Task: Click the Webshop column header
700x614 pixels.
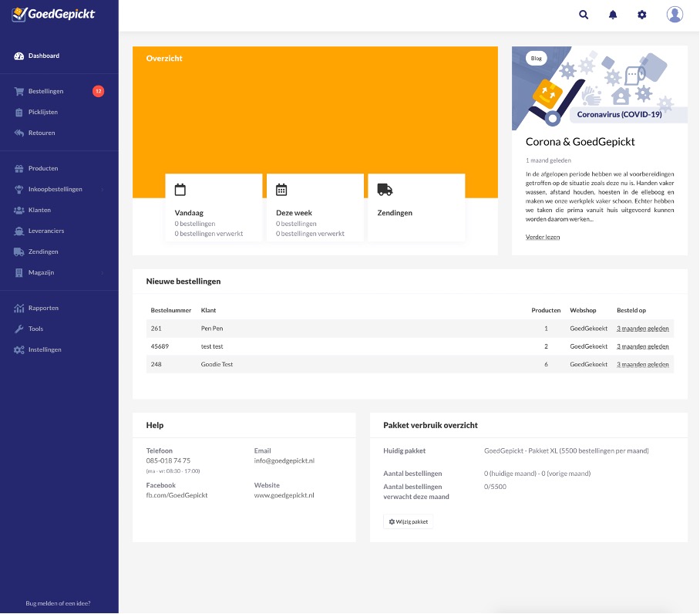Action: tap(583, 310)
